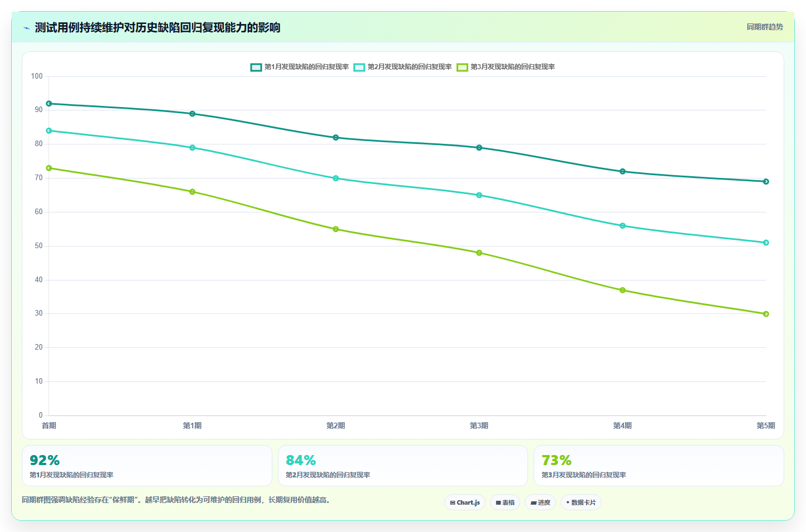Click lime-green series point at 第2期
This screenshot has width=806, height=532.
(336, 229)
